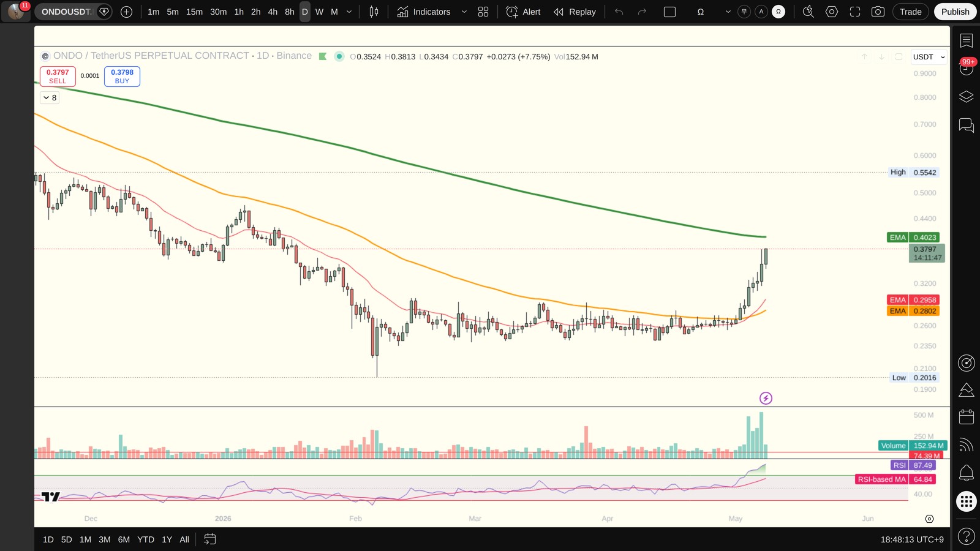Take a chart snapshot with the camera
Image resolution: width=980 pixels, height=551 pixels.
878,12
